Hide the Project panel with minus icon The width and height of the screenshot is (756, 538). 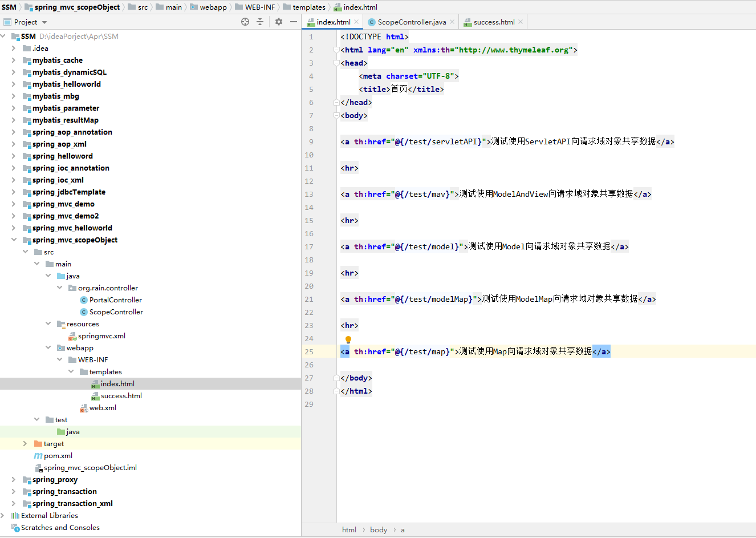point(294,22)
